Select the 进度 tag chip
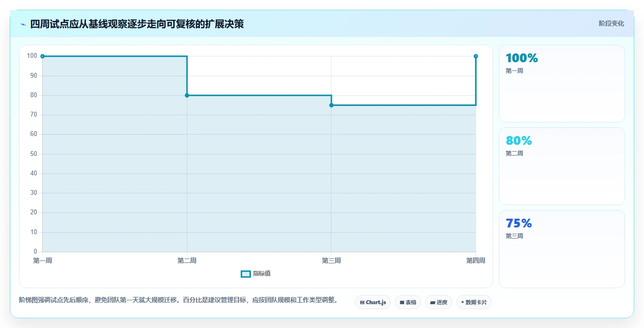Screen dimensions: 644x328 [439, 302]
